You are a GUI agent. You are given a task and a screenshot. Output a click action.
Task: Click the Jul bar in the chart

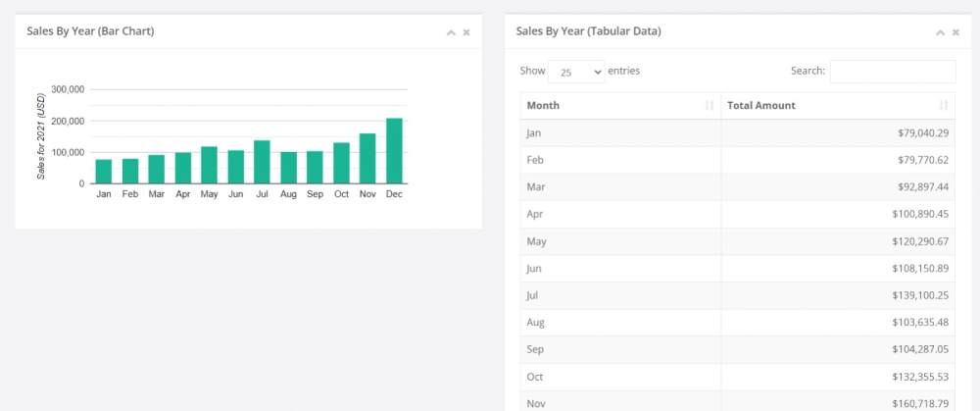262,162
